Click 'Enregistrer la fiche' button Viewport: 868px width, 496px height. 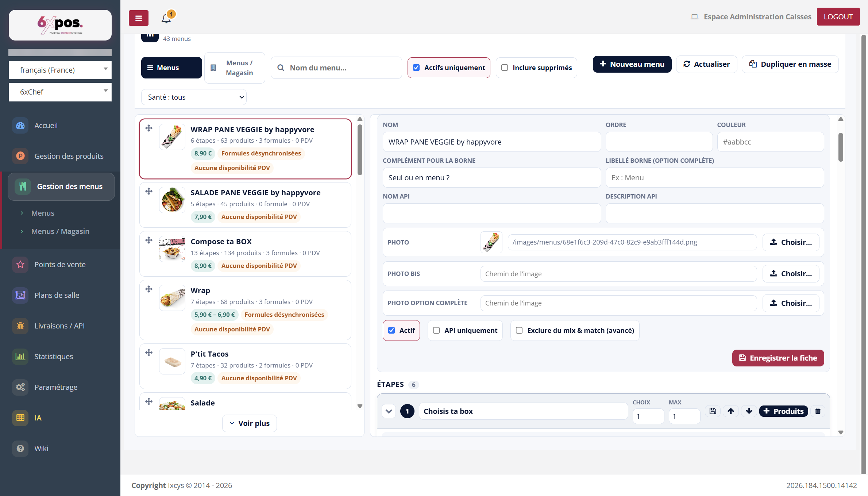(778, 358)
